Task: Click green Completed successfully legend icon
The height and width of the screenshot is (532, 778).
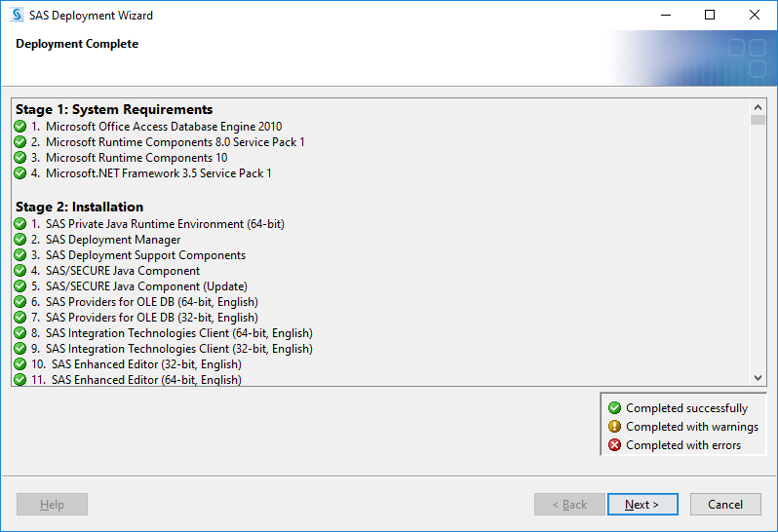Action: coord(614,407)
